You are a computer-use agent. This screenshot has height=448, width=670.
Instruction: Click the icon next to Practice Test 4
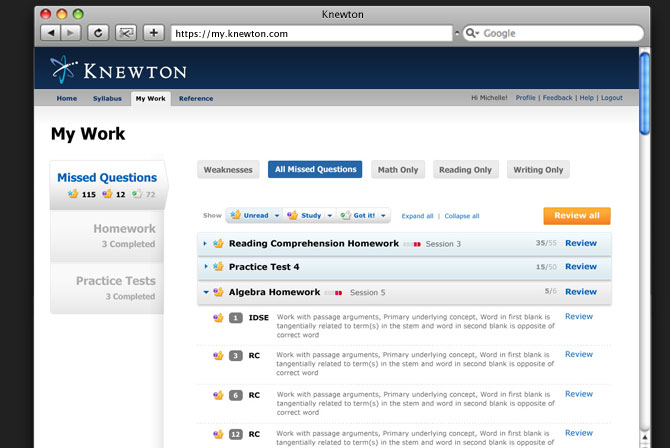(218, 267)
